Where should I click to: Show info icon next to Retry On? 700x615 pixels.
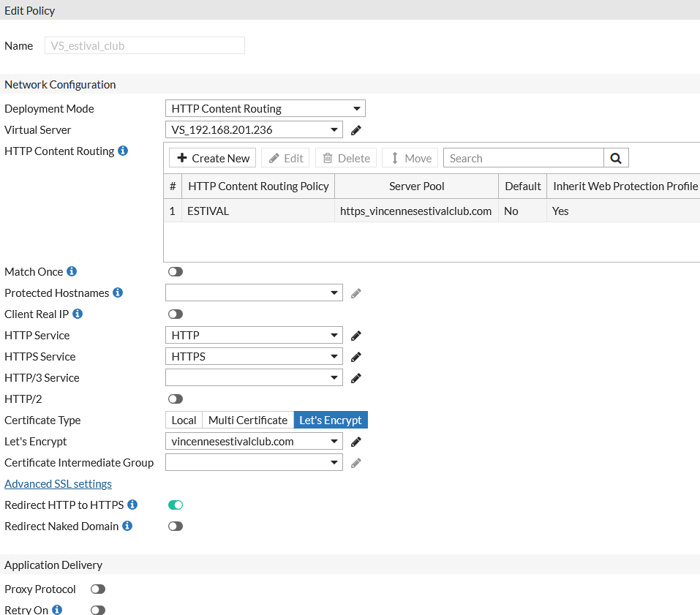[57, 610]
